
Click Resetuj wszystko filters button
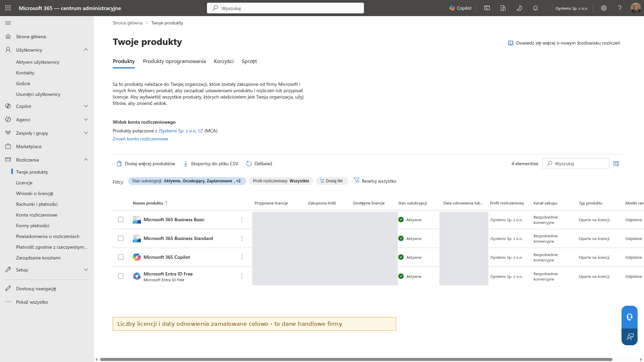click(x=375, y=181)
